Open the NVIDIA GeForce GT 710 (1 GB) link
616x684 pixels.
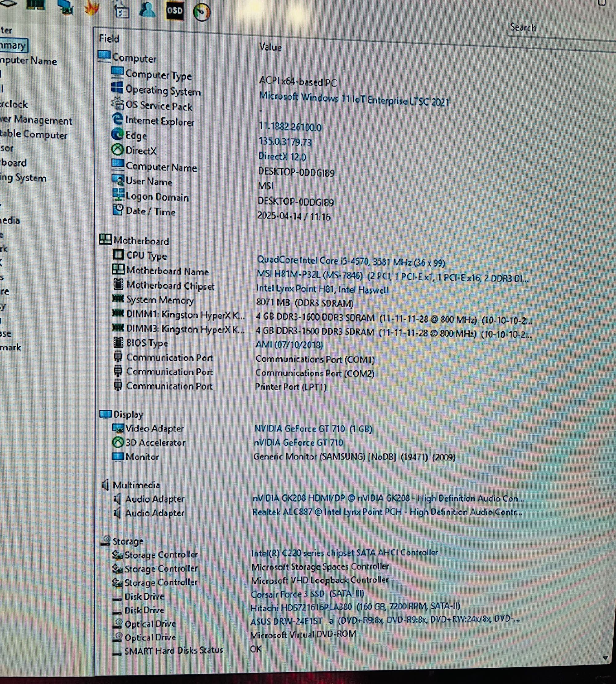313,429
